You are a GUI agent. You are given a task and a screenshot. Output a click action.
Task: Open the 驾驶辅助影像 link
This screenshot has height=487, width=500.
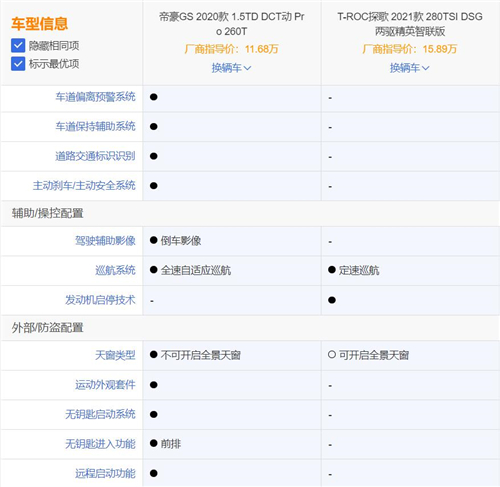pos(105,241)
